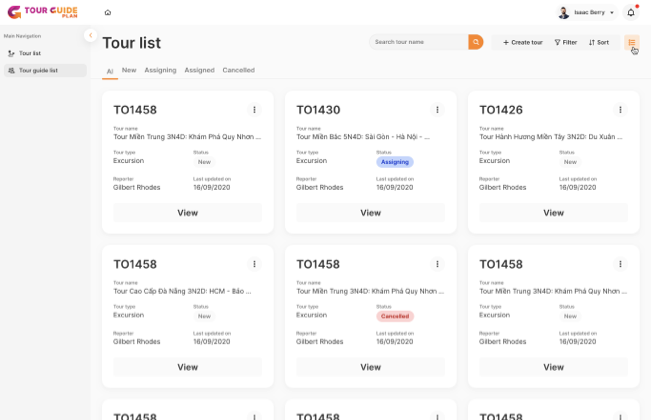Switch to the Assigned tab
651x420 pixels.
200,70
